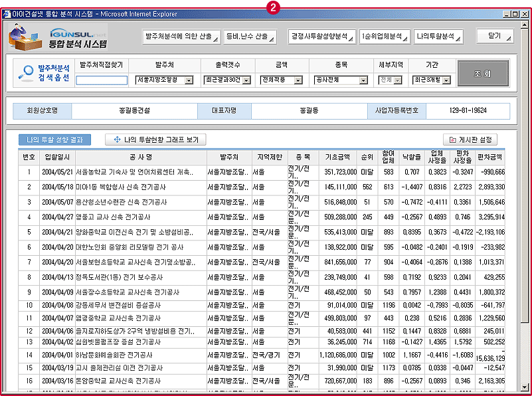532x396 pixels.
Task: Open the 세부지역 dropdown
Action: click(x=390, y=80)
